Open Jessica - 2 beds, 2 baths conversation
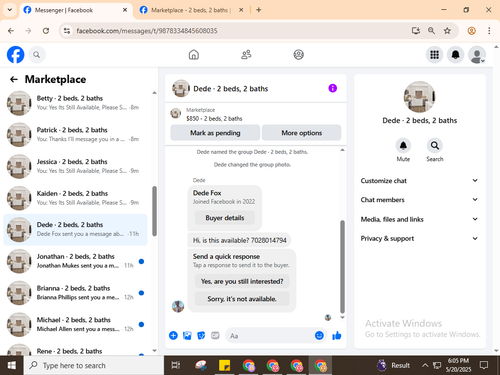 (x=75, y=166)
